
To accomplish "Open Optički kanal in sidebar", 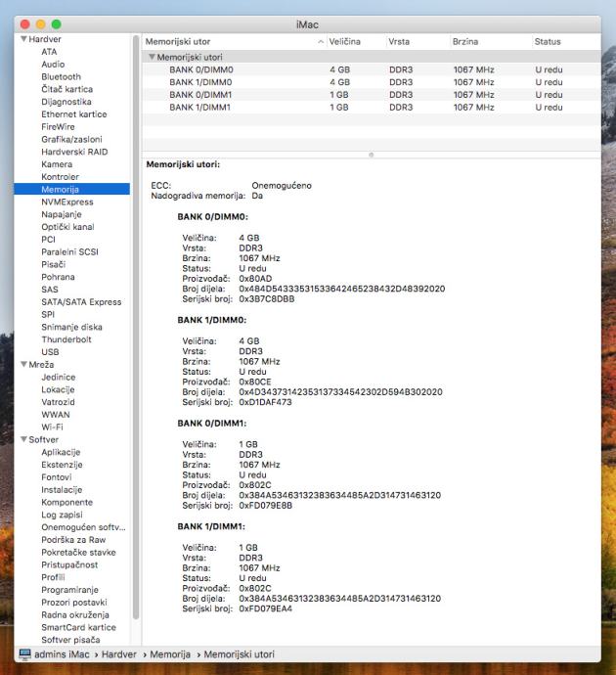I will point(67,227).
